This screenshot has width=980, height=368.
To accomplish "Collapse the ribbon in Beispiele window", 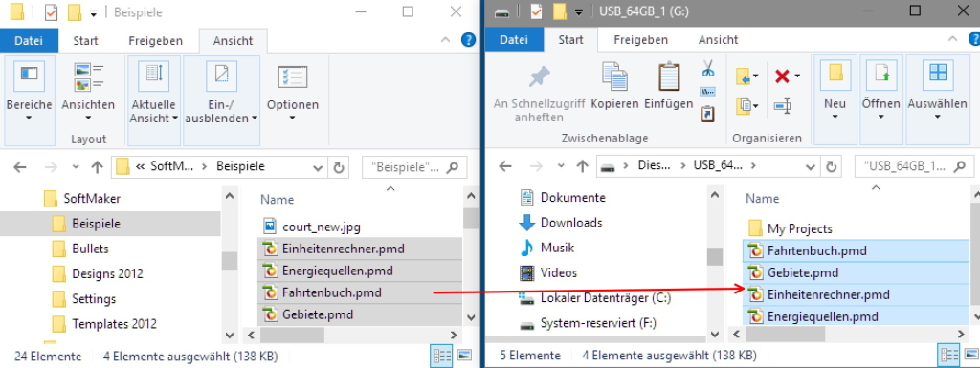I will pos(446,40).
